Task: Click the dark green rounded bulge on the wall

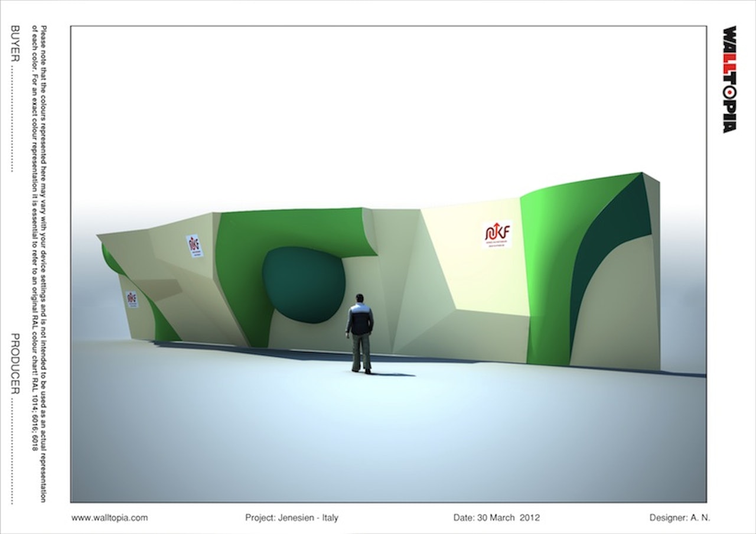Action: 304,285
